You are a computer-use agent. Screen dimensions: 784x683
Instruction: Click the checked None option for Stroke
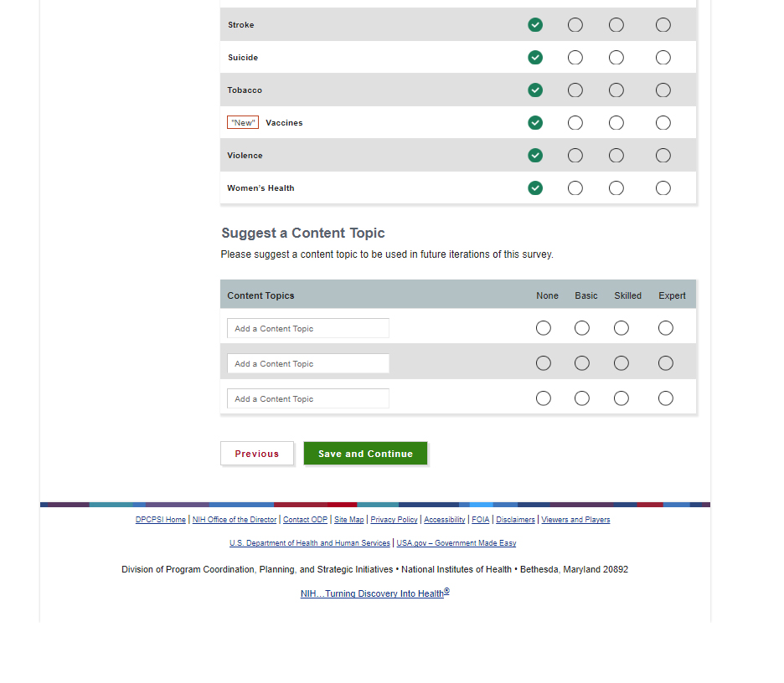coord(535,25)
